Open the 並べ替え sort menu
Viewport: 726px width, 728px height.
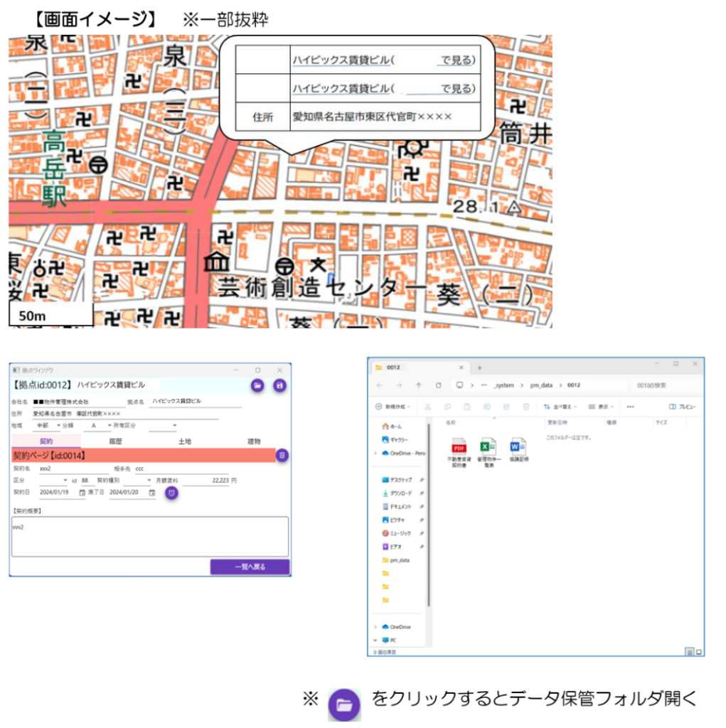560,407
